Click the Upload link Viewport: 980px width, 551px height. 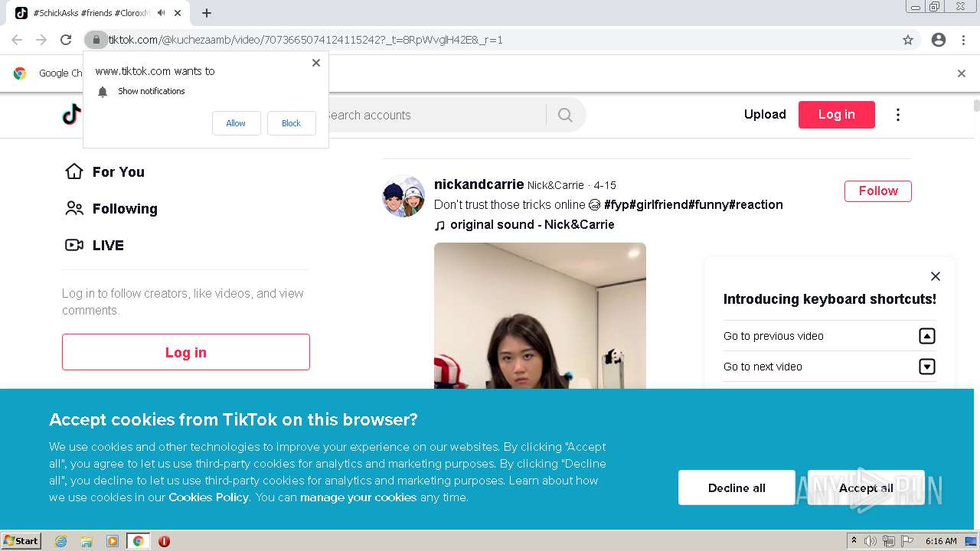pyautogui.click(x=765, y=115)
